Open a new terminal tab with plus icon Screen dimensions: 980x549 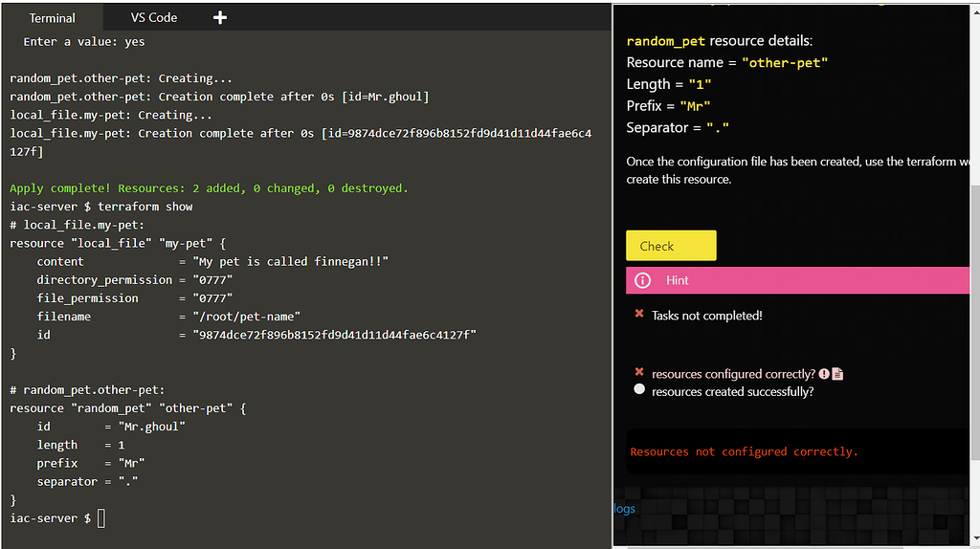click(x=219, y=17)
